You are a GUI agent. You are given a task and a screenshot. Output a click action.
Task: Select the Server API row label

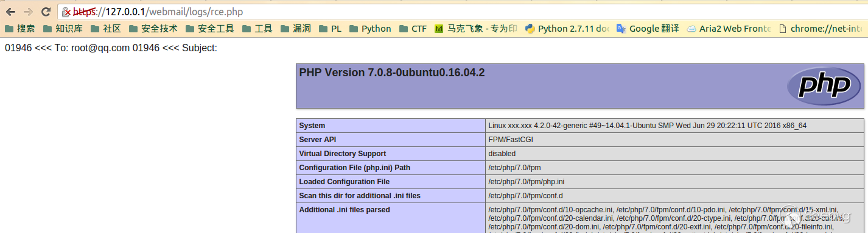[x=391, y=140]
